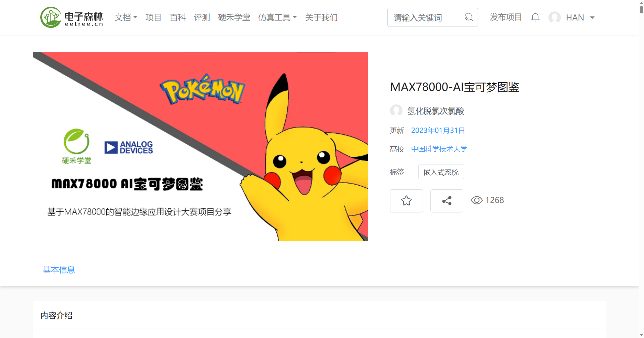Open author 氢化脱氯次氯酸 profile
The height and width of the screenshot is (338, 644).
coord(435,111)
